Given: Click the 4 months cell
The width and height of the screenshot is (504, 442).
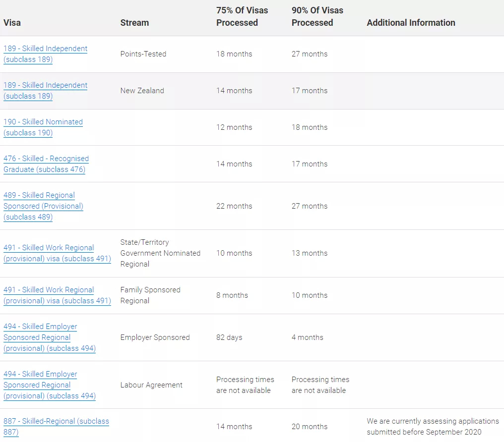Looking at the screenshot, I should click(x=307, y=337).
